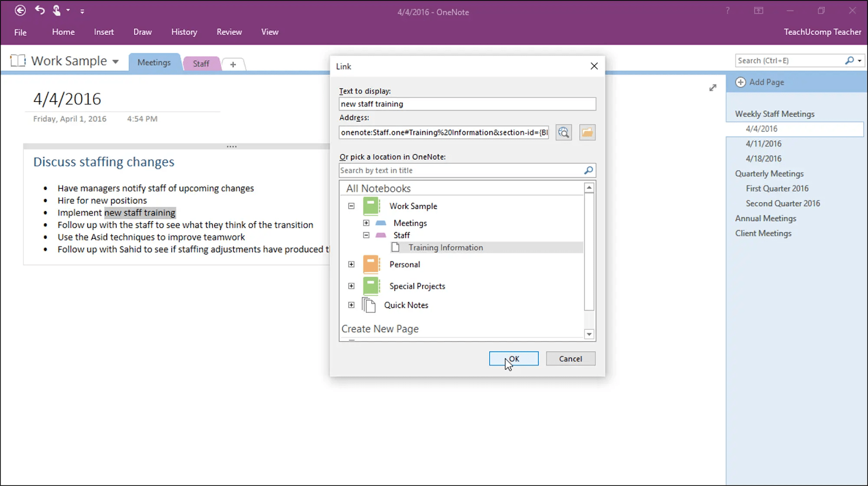Open the Touch/Mouse mode dropdown arrow
This screenshot has height=486, width=868.
[68, 10]
